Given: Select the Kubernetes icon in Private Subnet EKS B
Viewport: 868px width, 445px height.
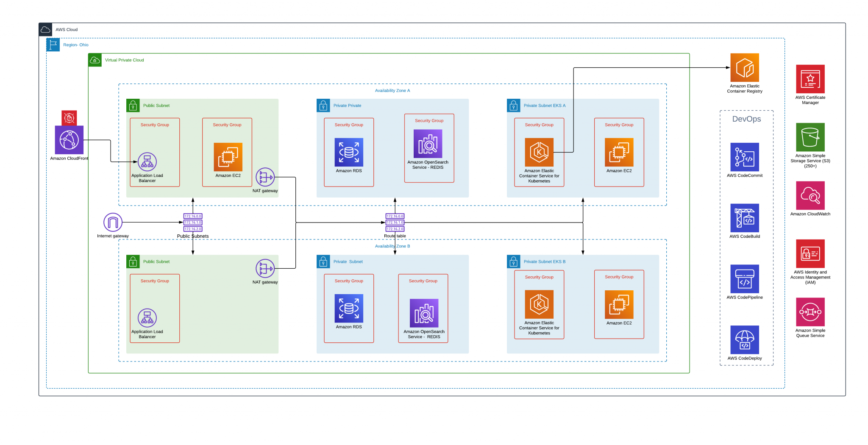Looking at the screenshot, I should (539, 304).
